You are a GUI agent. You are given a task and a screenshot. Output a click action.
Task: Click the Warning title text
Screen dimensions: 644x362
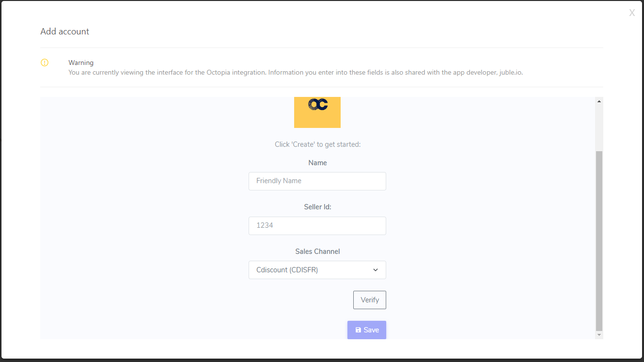tap(81, 63)
